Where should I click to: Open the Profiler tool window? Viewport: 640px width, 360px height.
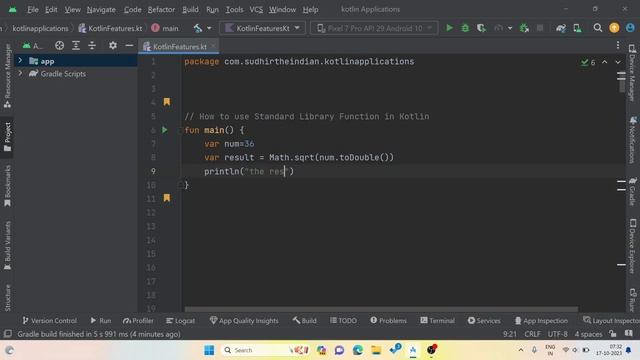[138, 321]
